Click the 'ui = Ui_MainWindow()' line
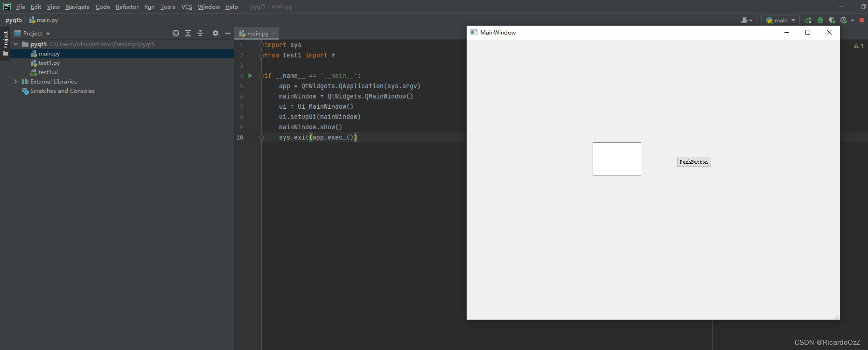This screenshot has height=350, width=868. [316, 107]
